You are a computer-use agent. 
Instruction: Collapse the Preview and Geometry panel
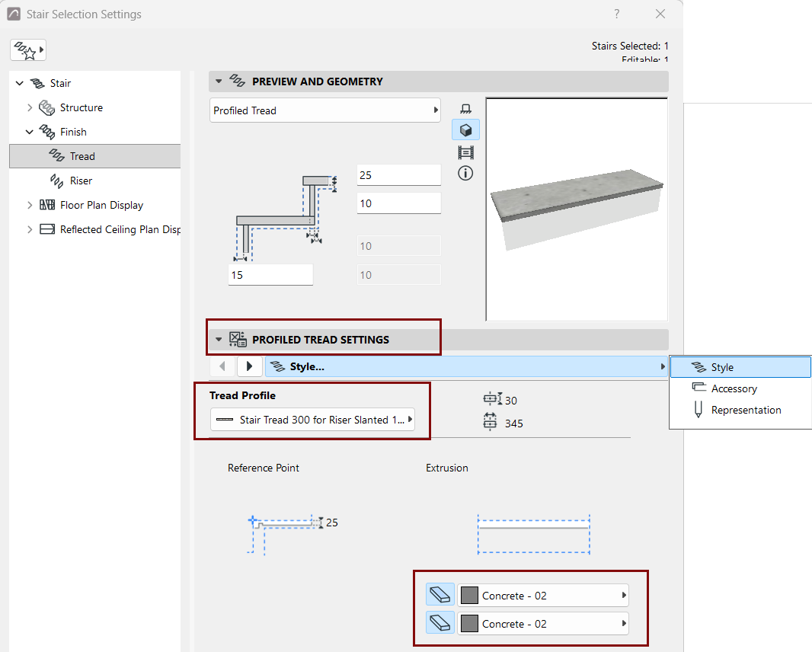[219, 81]
